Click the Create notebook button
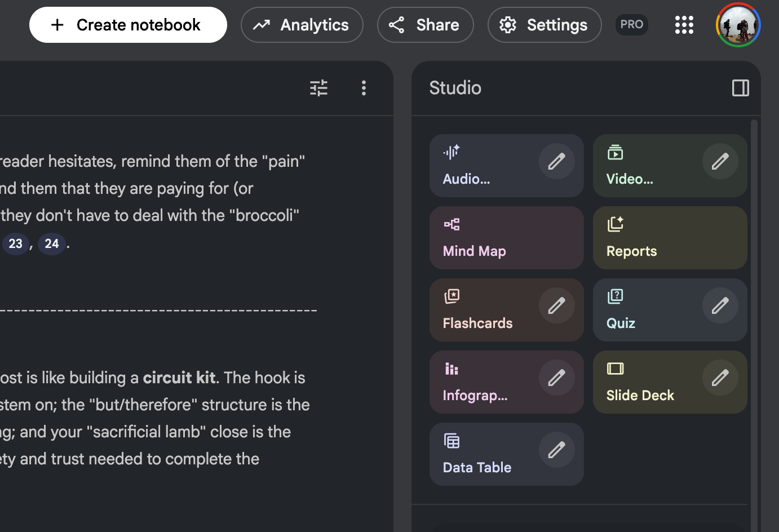Image resolution: width=779 pixels, height=532 pixels. click(x=128, y=25)
